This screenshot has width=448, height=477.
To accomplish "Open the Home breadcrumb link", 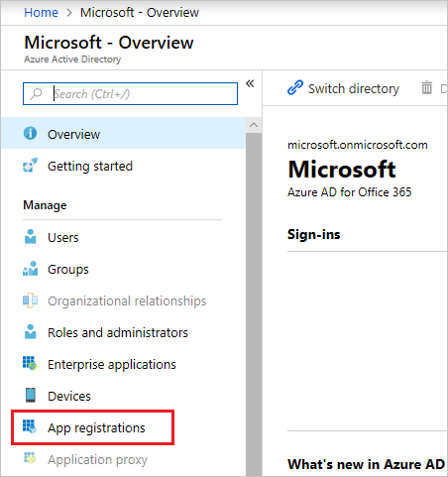I will (x=42, y=13).
